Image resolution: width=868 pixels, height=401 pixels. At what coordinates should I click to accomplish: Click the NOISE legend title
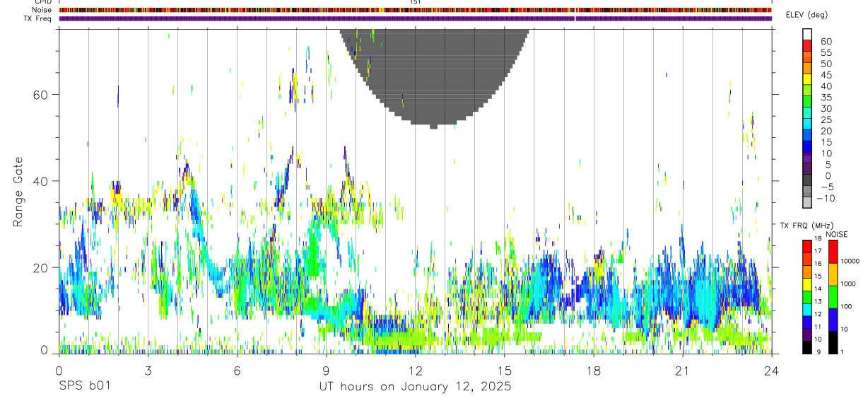coord(836,234)
